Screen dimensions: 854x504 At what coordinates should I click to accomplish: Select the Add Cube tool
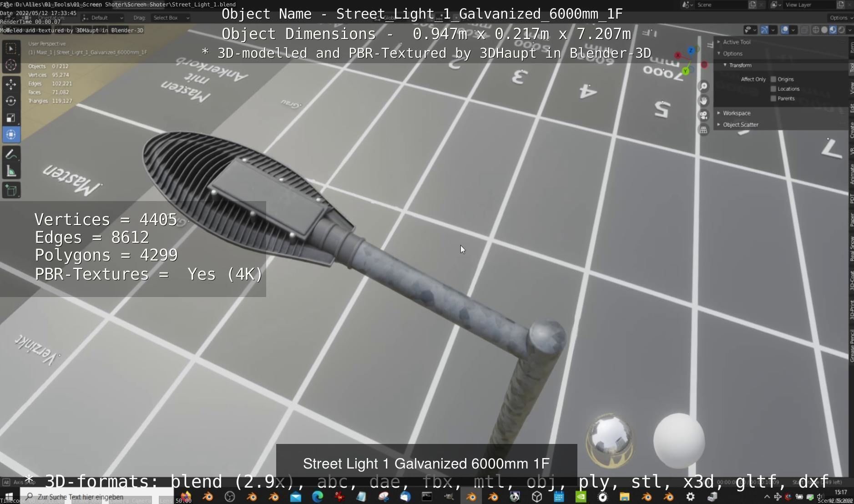pyautogui.click(x=11, y=191)
